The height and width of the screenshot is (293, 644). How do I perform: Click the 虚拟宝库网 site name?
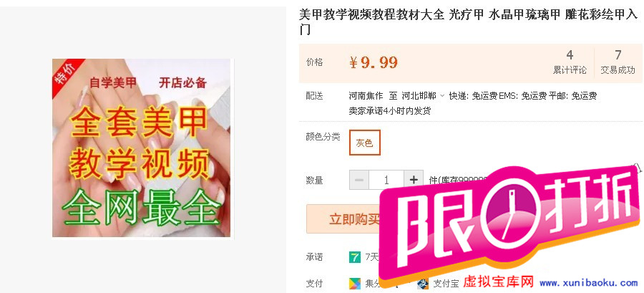[x=499, y=282]
